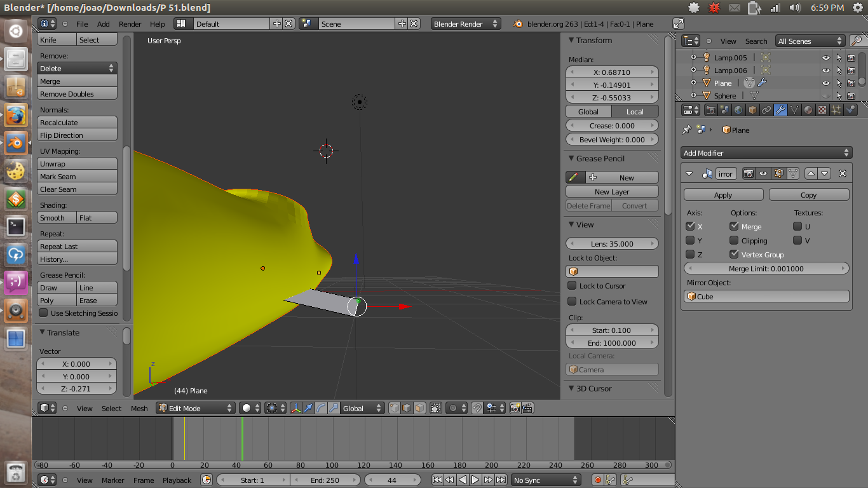
Task: Uncheck the Vertex Group option
Action: click(x=734, y=254)
